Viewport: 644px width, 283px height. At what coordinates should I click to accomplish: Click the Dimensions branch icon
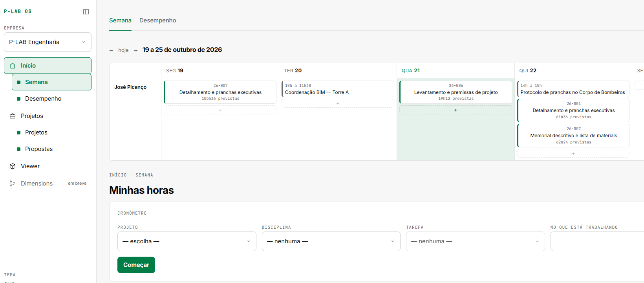13,184
